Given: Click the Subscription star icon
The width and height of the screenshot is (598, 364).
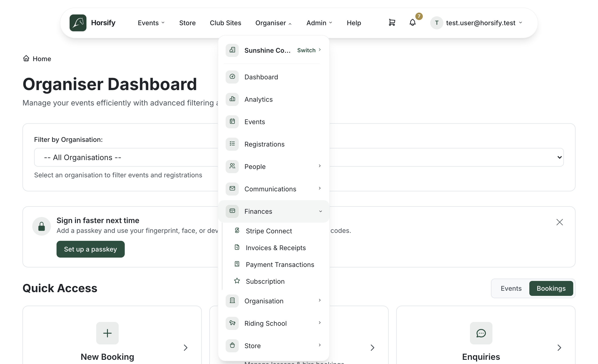Looking at the screenshot, I should pos(237,281).
